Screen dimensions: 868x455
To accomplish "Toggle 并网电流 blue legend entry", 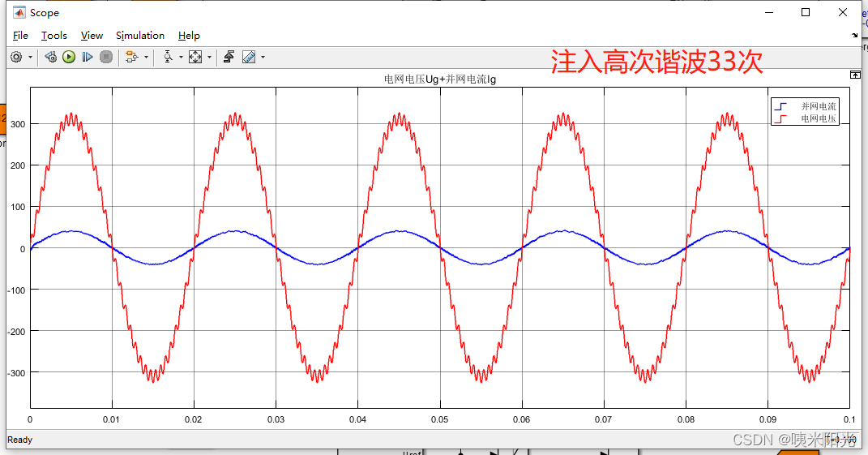I will (806, 106).
